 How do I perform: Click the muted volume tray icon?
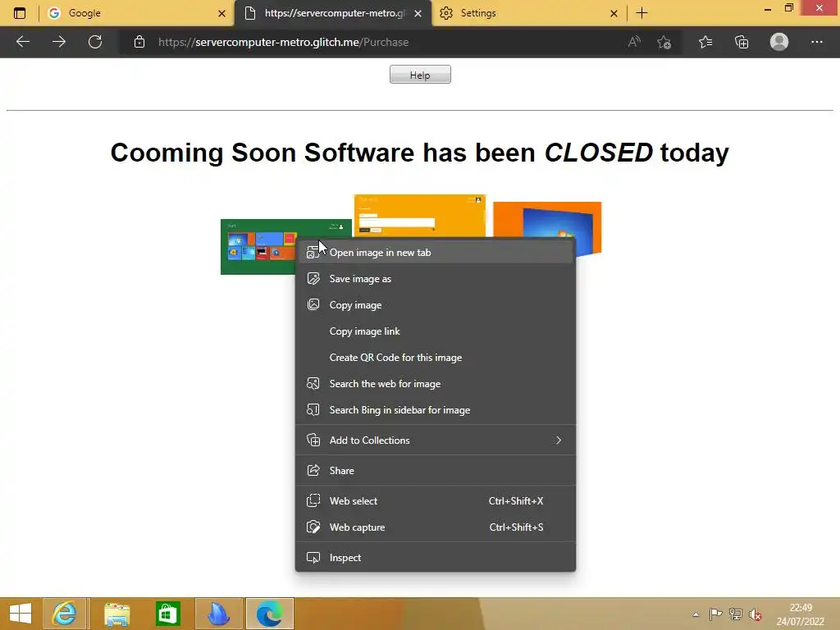pyautogui.click(x=756, y=614)
